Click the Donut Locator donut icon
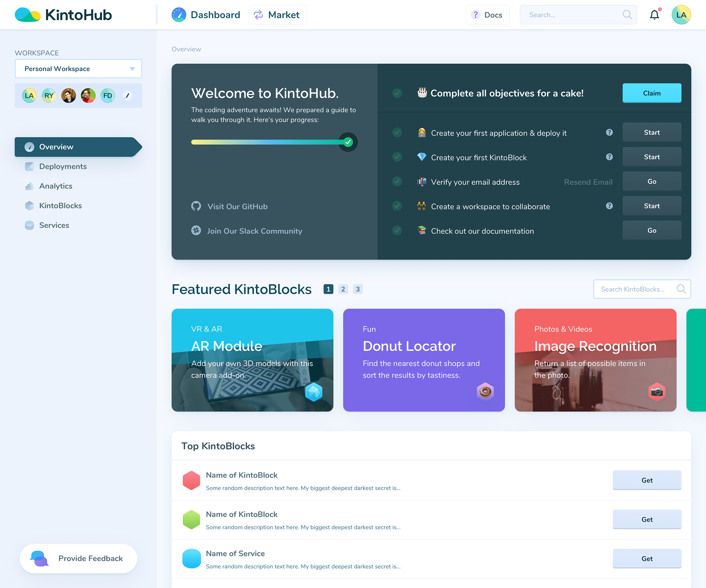706x588 pixels. coord(485,392)
